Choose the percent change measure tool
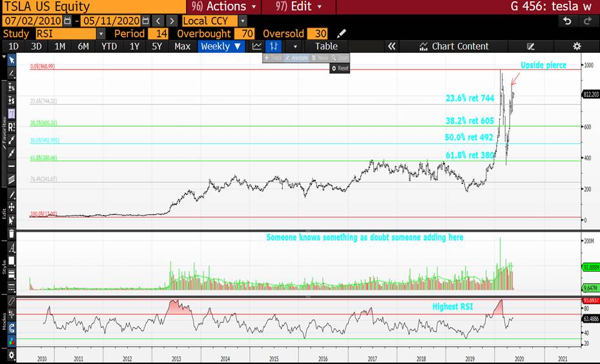 [x=12, y=86]
